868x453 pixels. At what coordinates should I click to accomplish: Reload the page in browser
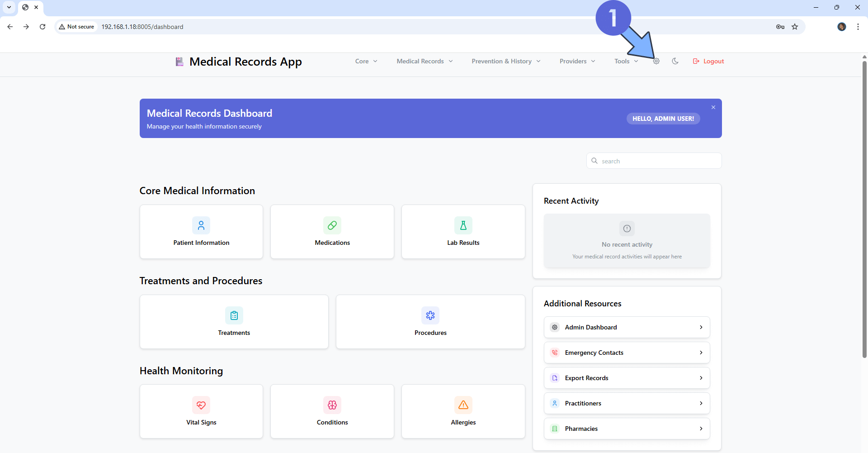(42, 27)
